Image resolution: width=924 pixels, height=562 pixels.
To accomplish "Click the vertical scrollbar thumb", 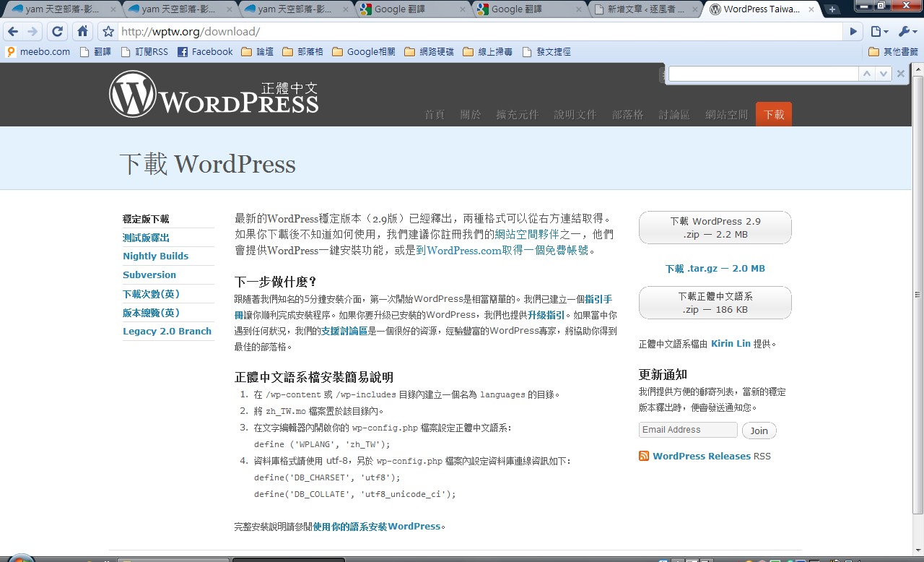I will point(918,294).
